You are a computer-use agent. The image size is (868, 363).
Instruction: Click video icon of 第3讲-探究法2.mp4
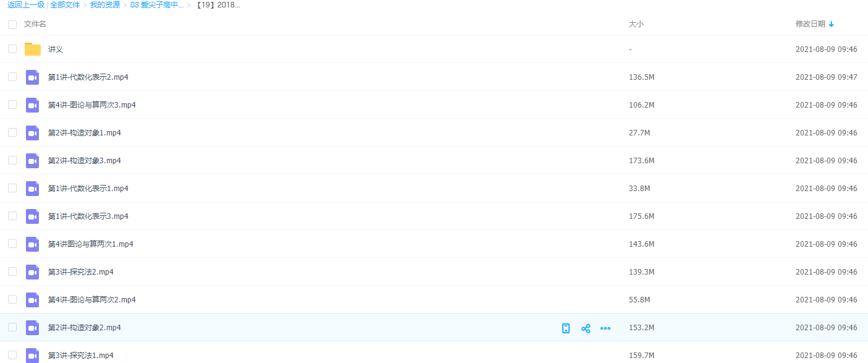[x=33, y=272]
